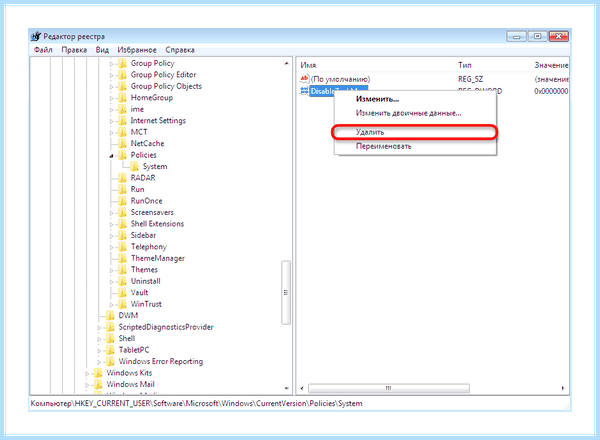Click the Themes folder icon

(122, 270)
